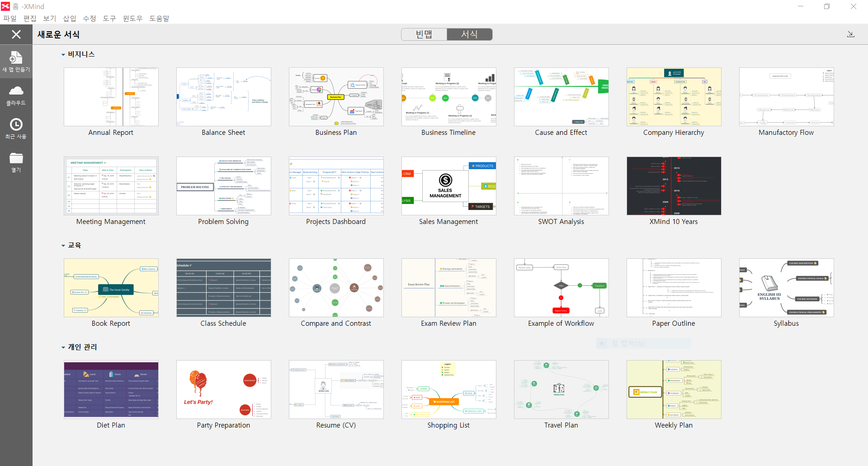868x466 pixels.
Task: Select the Weekly Plan template thumbnail
Action: 674,390
